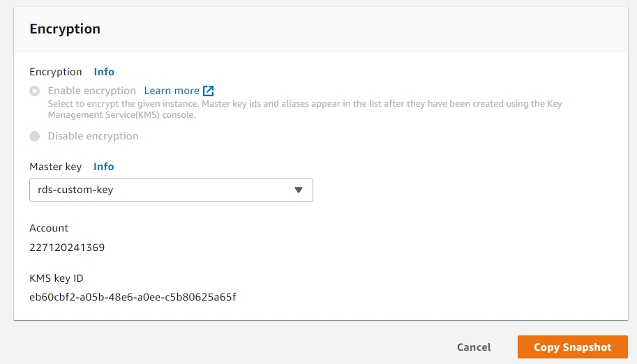Open the Info link next to Encryption
The height and width of the screenshot is (364, 637).
[x=104, y=72]
